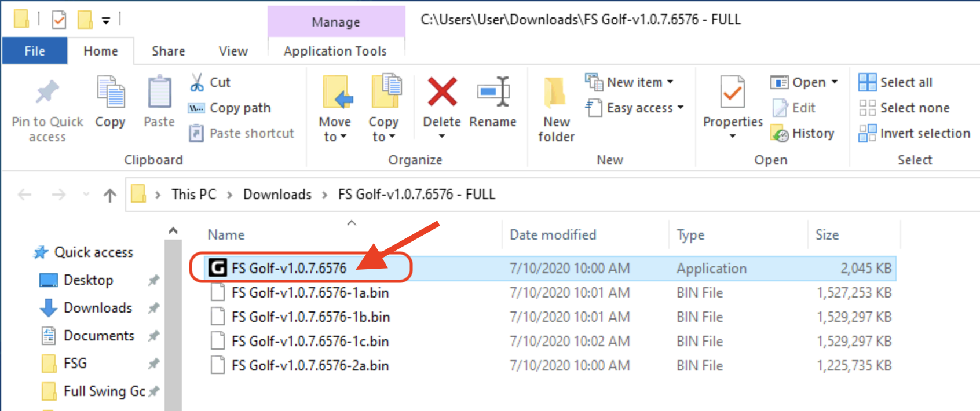Select the file FS Golf-v1.0.7.6576-1b.bin

pyautogui.click(x=310, y=317)
